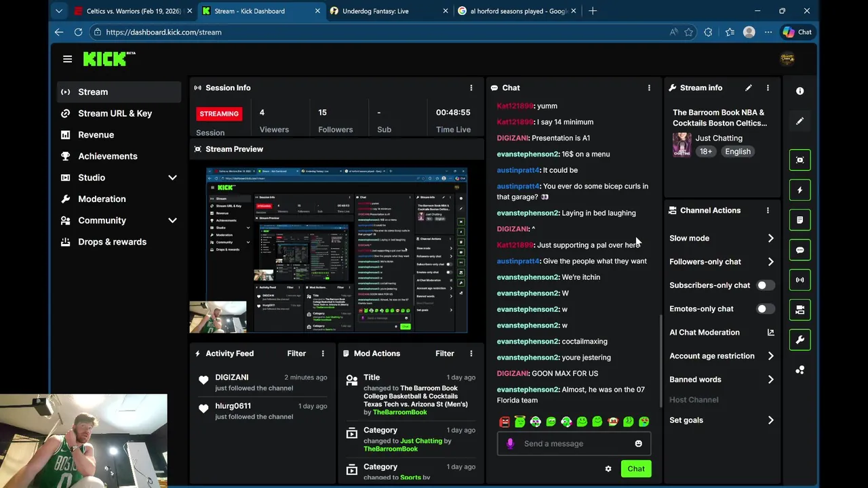Click the wrench icon in the right sidebar

(800, 340)
